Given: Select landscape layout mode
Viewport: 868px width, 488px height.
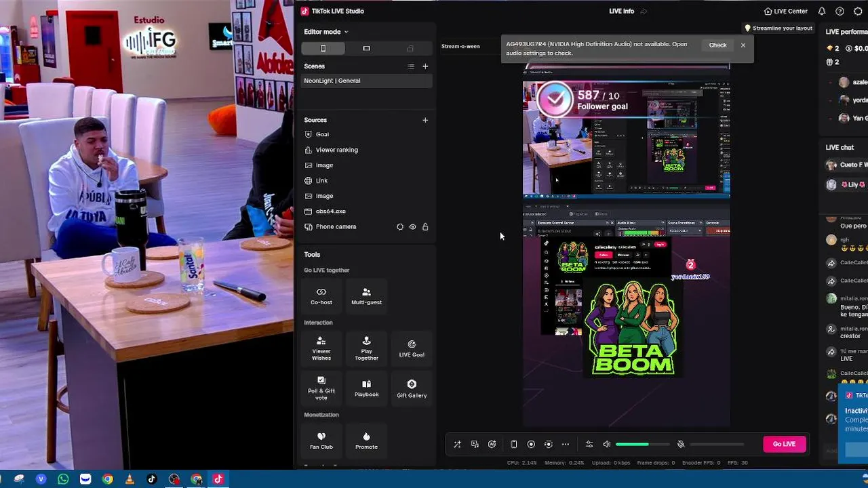Looking at the screenshot, I should [366, 48].
